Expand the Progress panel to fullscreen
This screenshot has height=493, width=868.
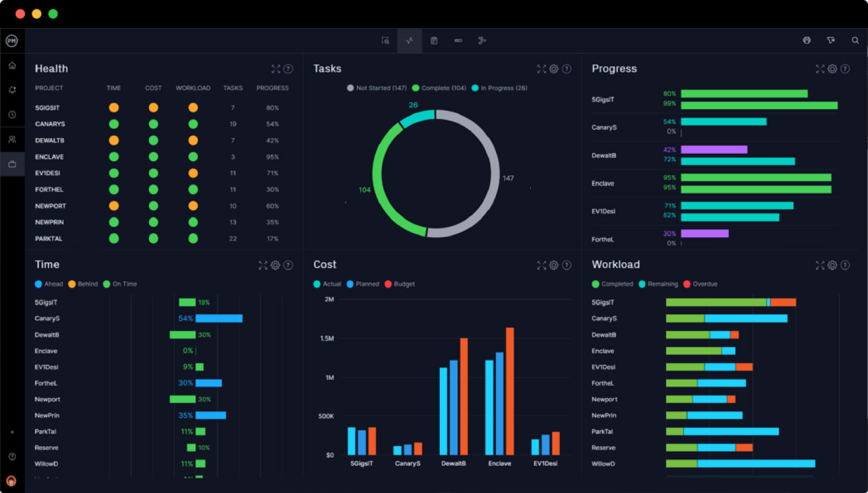(x=820, y=68)
